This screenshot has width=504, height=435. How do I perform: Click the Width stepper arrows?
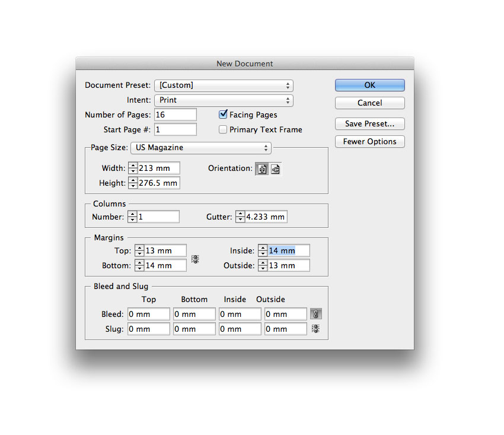[133, 169]
